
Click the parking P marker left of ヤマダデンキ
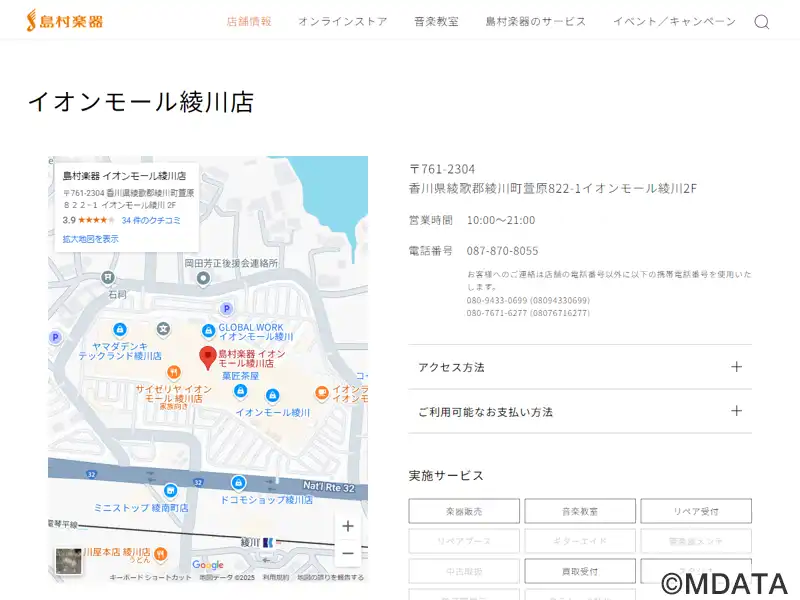55,337
